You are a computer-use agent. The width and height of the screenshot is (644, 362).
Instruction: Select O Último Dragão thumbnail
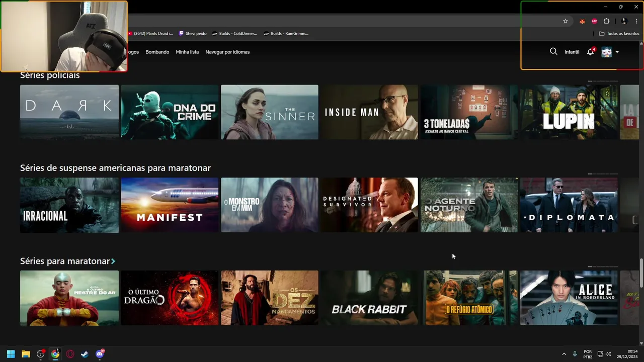[170, 298]
